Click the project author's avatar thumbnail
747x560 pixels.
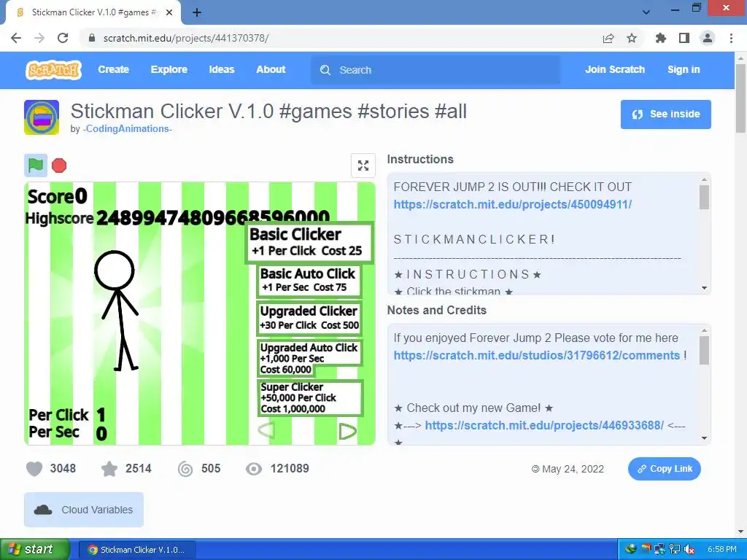[x=42, y=117]
